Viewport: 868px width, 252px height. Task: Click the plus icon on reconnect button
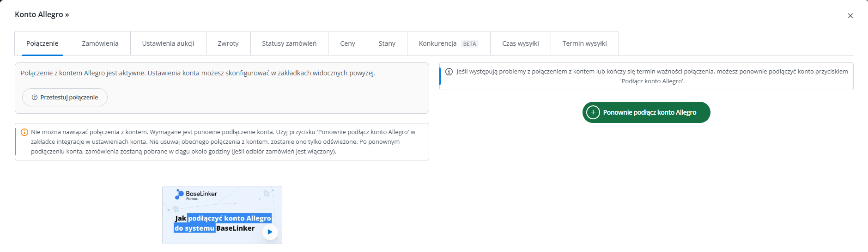(x=593, y=112)
